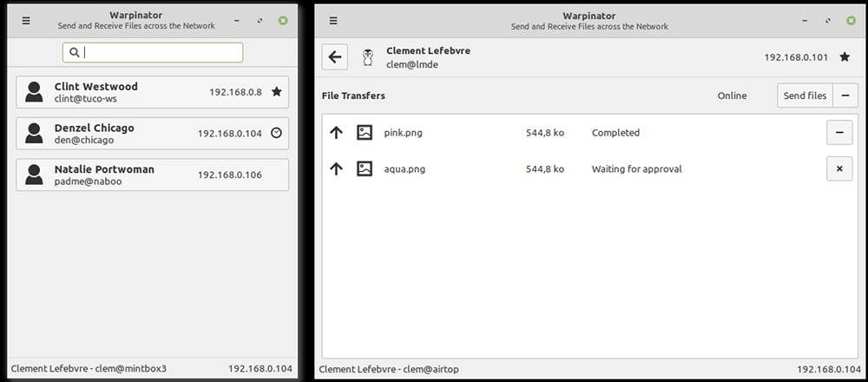Image resolution: width=868 pixels, height=382 pixels.
Task: Select the Natalie Portwoman avatar icon
Action: [34, 175]
